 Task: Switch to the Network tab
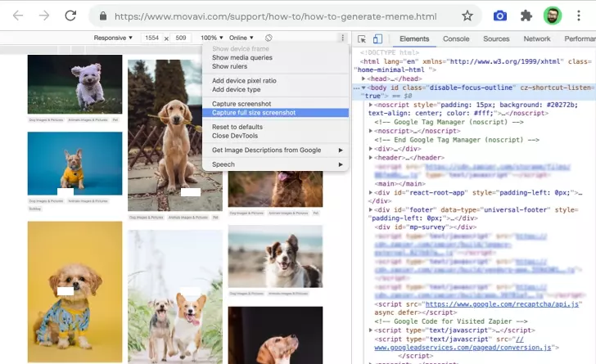click(x=537, y=38)
